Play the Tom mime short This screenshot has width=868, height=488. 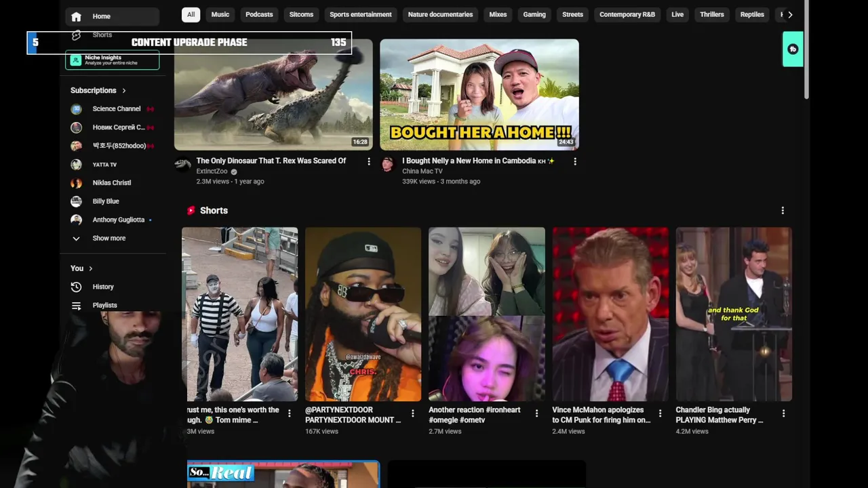[239, 314]
